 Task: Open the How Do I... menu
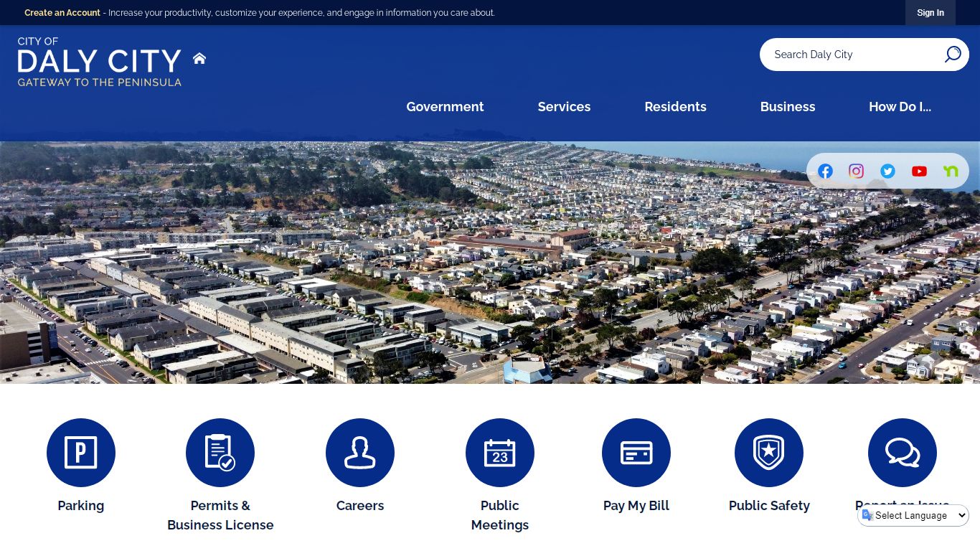click(900, 106)
